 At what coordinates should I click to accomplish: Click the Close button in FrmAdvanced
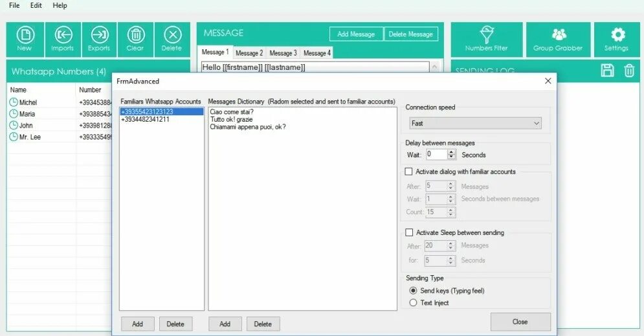pos(520,322)
